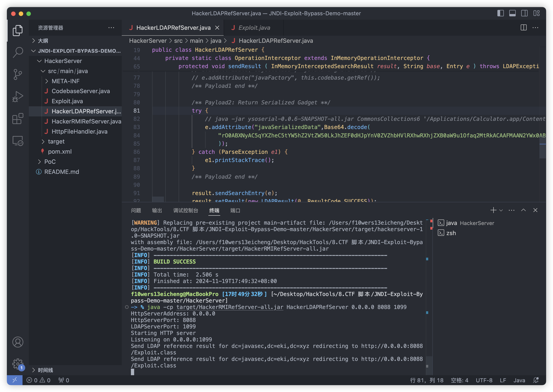Open Explorer views and more actions ellipsis
The width and height of the screenshot is (553, 392).
[111, 27]
